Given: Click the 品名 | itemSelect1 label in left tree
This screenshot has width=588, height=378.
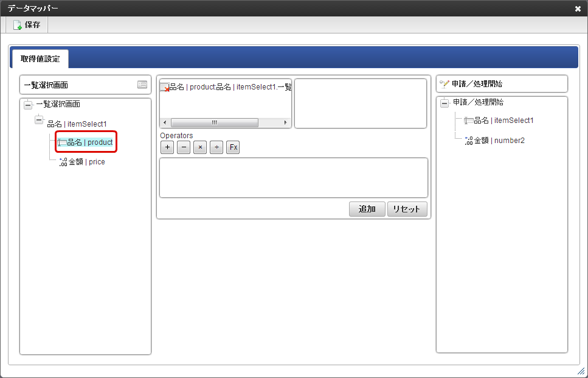Looking at the screenshot, I should tap(77, 124).
